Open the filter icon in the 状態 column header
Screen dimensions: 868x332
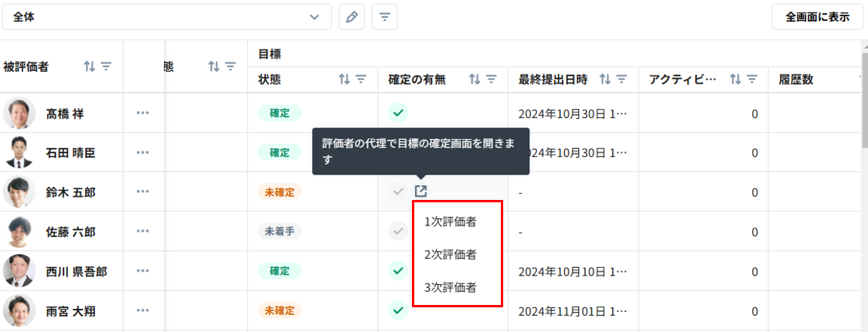[x=360, y=80]
